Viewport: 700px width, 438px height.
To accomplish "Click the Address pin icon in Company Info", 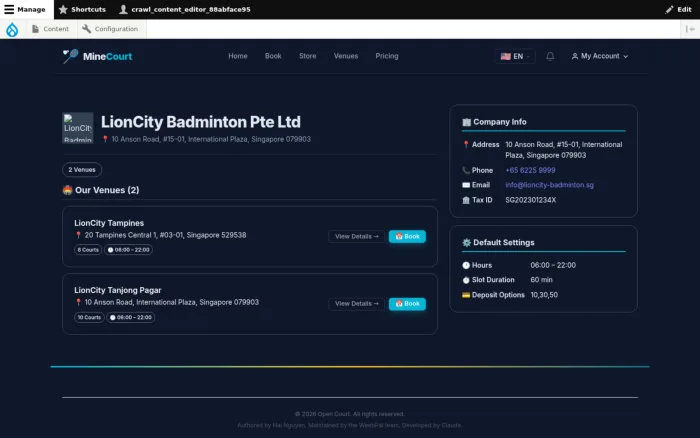I will pyautogui.click(x=466, y=145).
